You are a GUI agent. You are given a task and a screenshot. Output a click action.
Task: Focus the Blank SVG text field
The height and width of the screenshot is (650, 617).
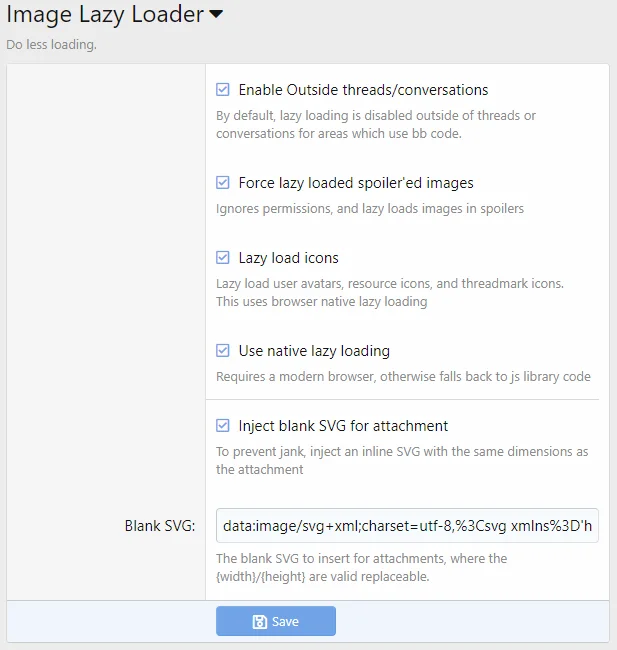(407, 525)
